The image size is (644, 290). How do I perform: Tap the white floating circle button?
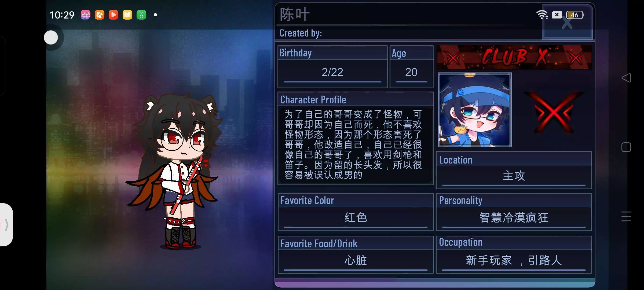pos(51,38)
